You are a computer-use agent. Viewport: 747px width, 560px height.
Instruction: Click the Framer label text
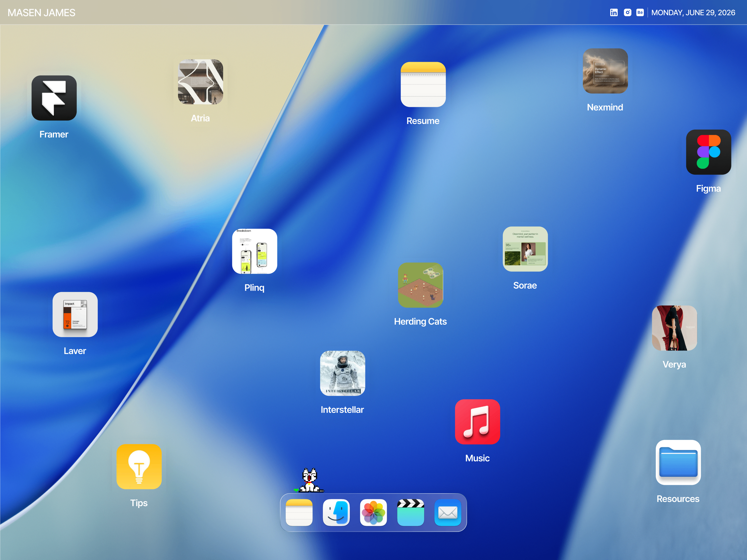click(54, 134)
